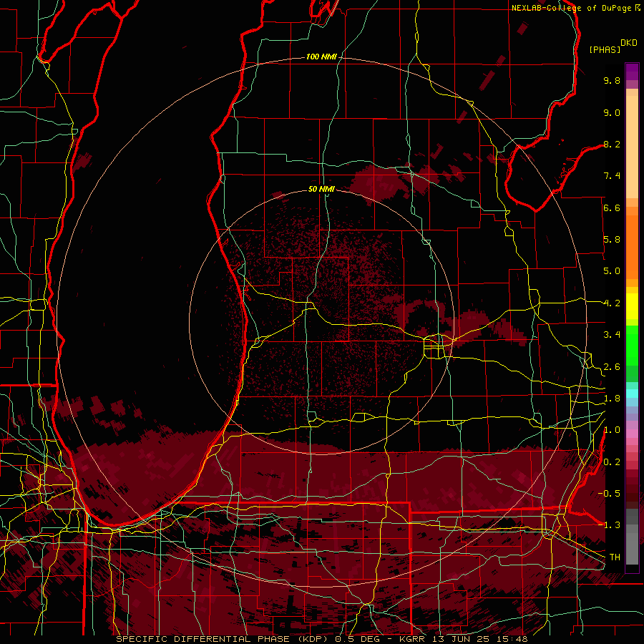The width and height of the screenshot is (644, 644).
Task: Select the 6.6 value on the color scale
Action: (x=612, y=208)
